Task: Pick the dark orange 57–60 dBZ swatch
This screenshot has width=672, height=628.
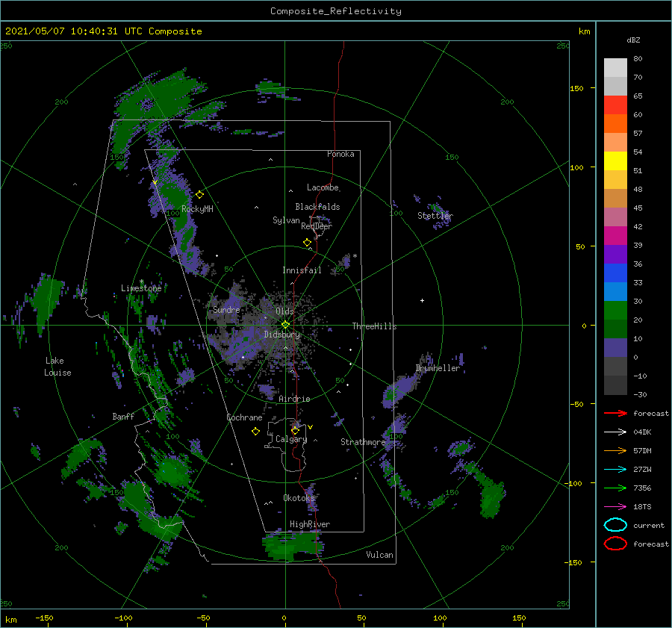Action: pos(615,124)
